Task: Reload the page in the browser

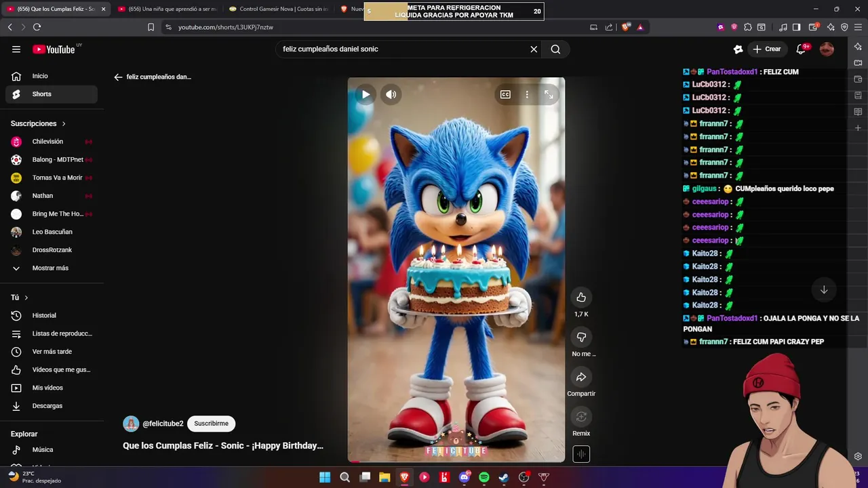Action: pos(37,27)
